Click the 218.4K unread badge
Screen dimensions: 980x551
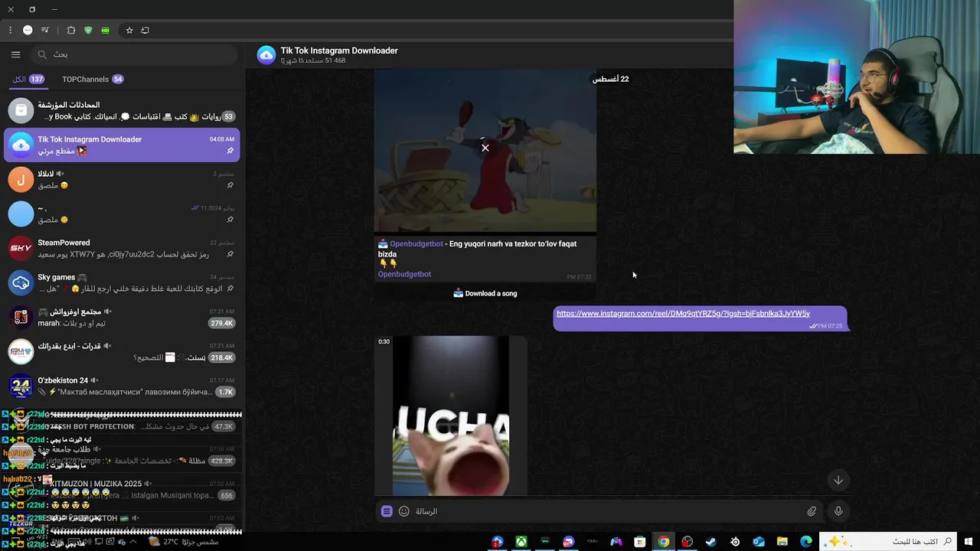(220, 357)
